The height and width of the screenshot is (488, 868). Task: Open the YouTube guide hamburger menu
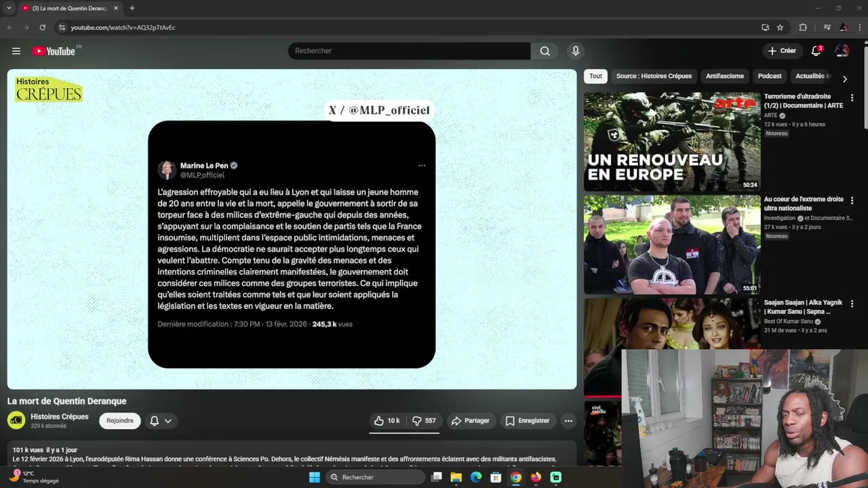tap(16, 51)
